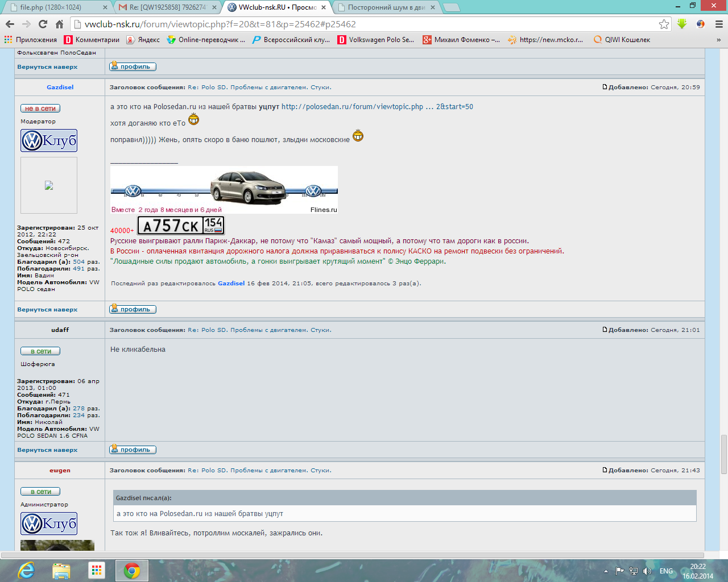
Task: Click the browser back arrow
Action: (10, 24)
